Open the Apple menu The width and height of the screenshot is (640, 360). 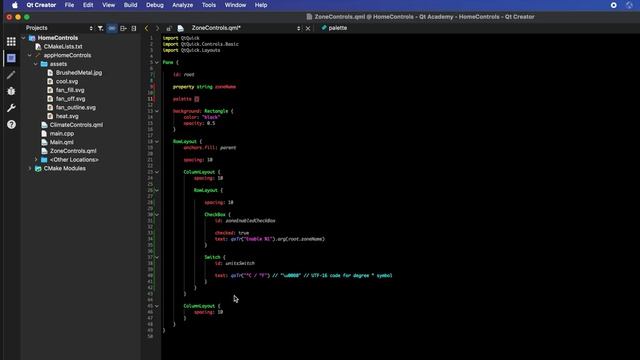coord(15,5)
